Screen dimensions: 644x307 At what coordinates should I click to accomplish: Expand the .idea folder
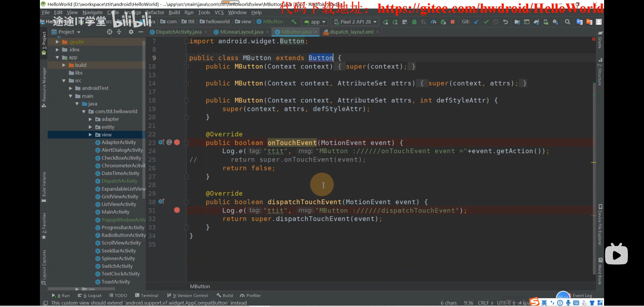point(57,50)
